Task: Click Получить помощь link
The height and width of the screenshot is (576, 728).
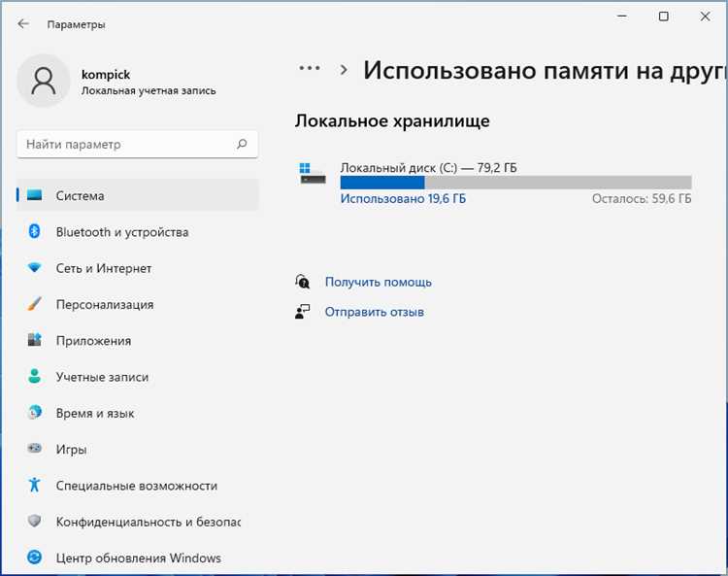Action: coord(378,282)
